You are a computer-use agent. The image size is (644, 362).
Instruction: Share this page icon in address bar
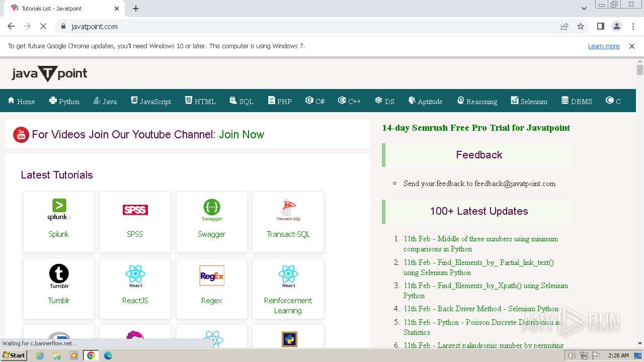(565, 26)
